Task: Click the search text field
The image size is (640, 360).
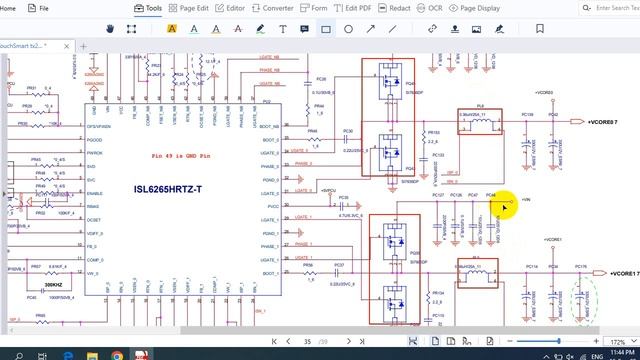Action: click(x=617, y=8)
